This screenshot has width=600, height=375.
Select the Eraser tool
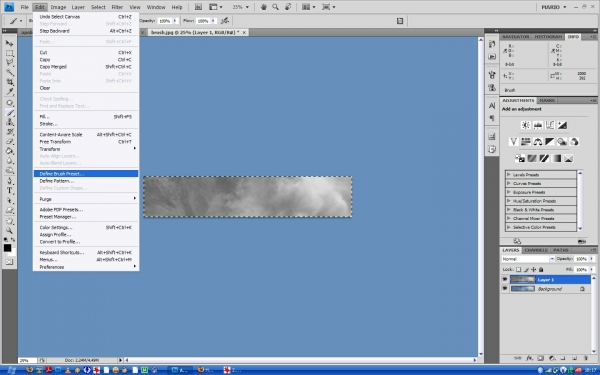tap(9, 141)
